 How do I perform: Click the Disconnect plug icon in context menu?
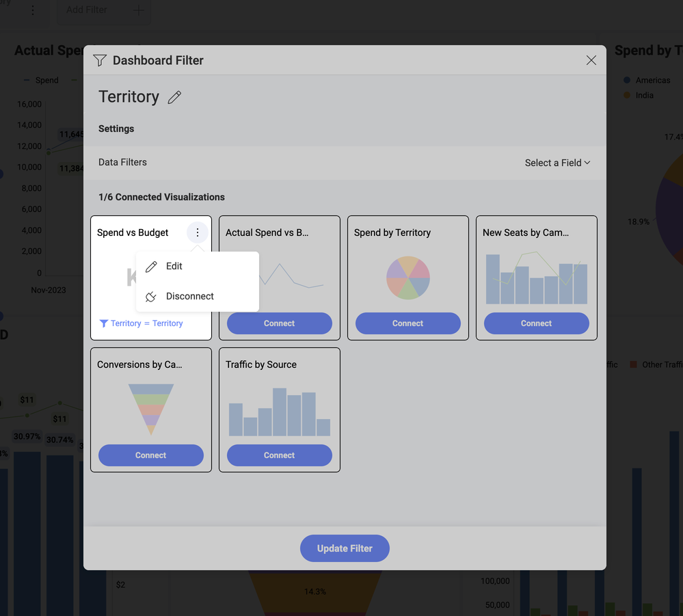pyautogui.click(x=150, y=297)
